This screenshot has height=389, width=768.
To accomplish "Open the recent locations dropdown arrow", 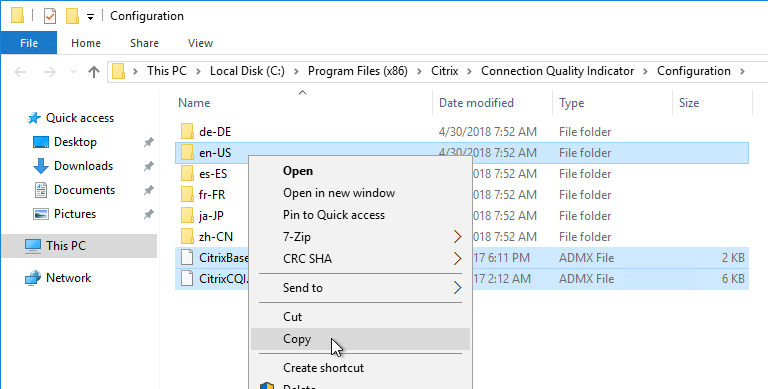I will (x=73, y=72).
